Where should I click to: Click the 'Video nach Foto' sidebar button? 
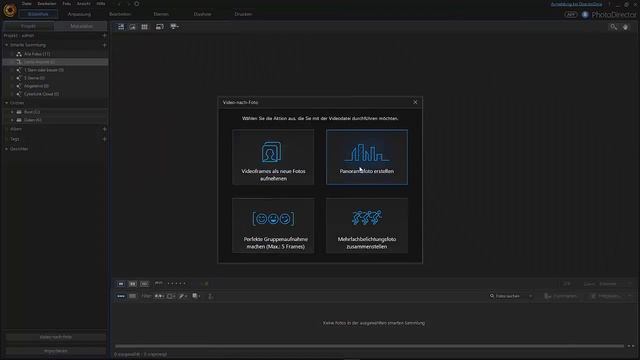click(56, 337)
